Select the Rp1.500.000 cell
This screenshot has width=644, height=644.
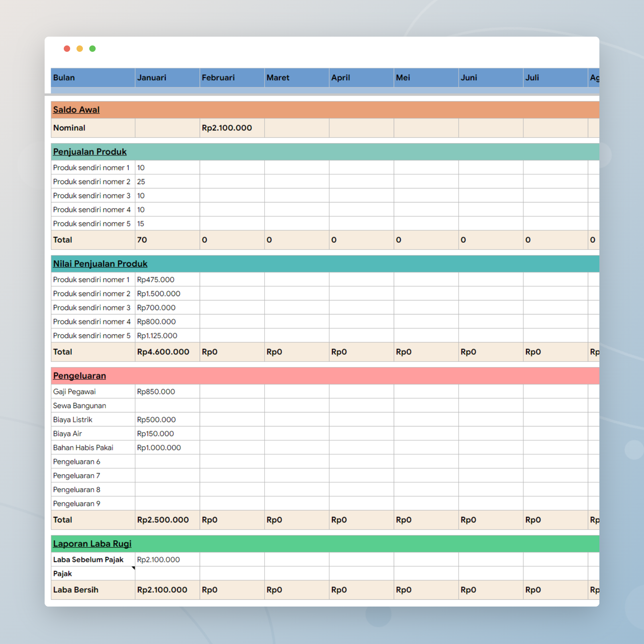tap(167, 294)
